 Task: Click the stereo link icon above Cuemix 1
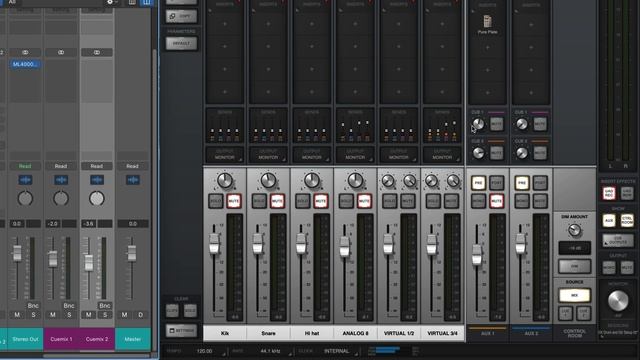tap(61, 52)
